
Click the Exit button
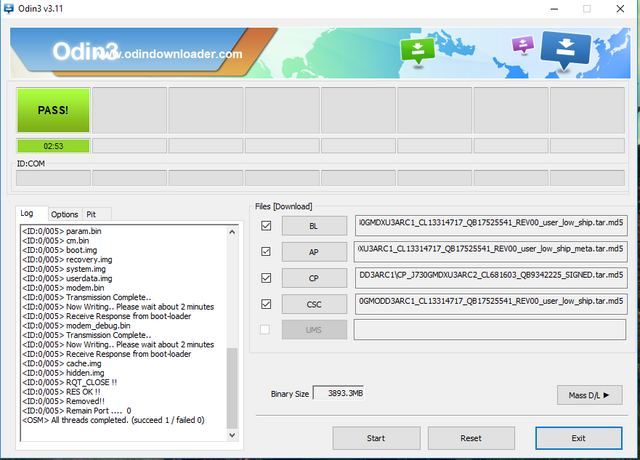click(579, 438)
